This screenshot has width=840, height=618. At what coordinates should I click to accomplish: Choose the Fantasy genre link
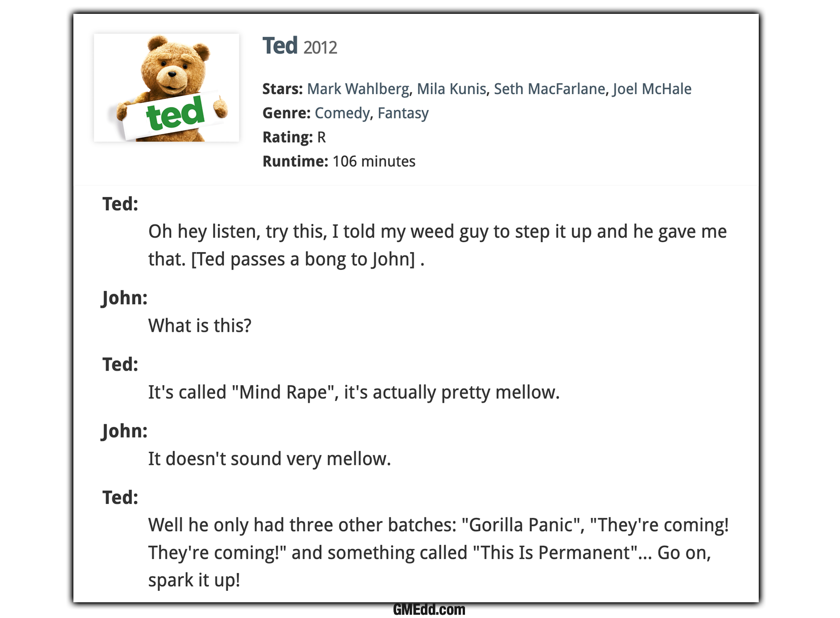pyautogui.click(x=403, y=113)
